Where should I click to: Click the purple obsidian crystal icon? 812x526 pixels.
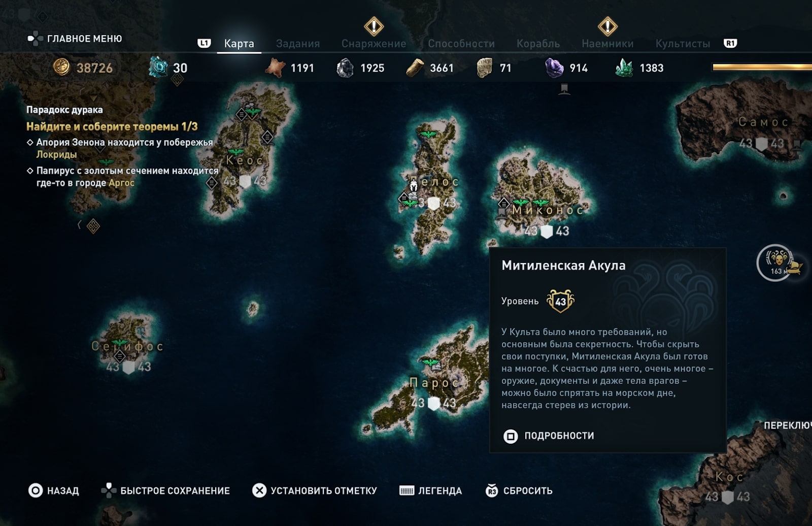click(x=554, y=68)
